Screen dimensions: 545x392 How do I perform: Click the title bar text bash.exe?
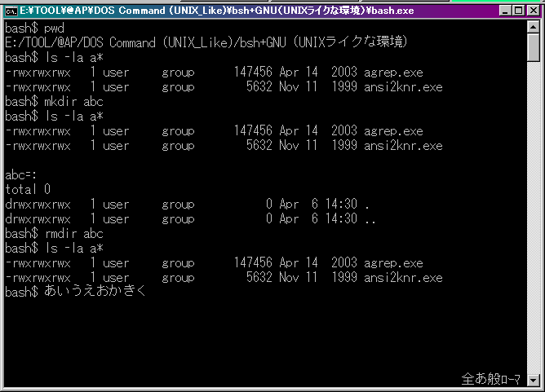tap(392, 11)
